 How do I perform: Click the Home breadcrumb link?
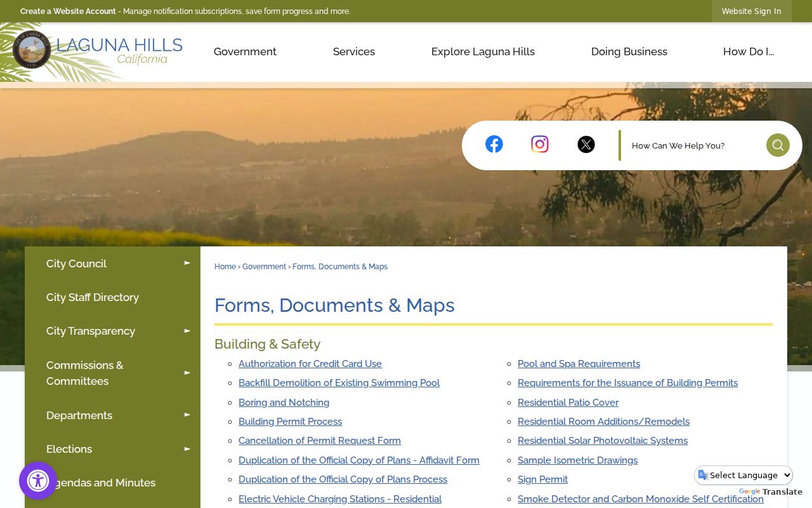225,267
